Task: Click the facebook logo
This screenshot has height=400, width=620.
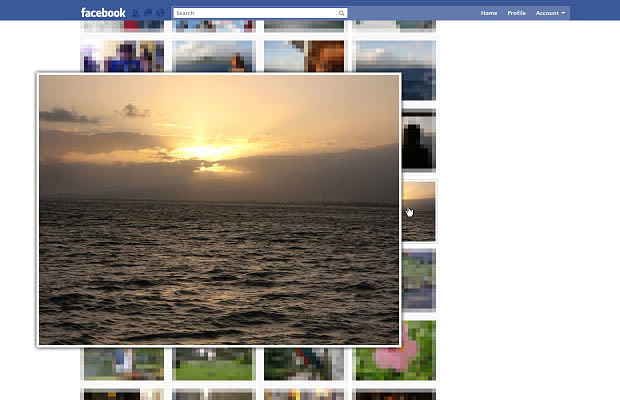Action: click(x=103, y=13)
